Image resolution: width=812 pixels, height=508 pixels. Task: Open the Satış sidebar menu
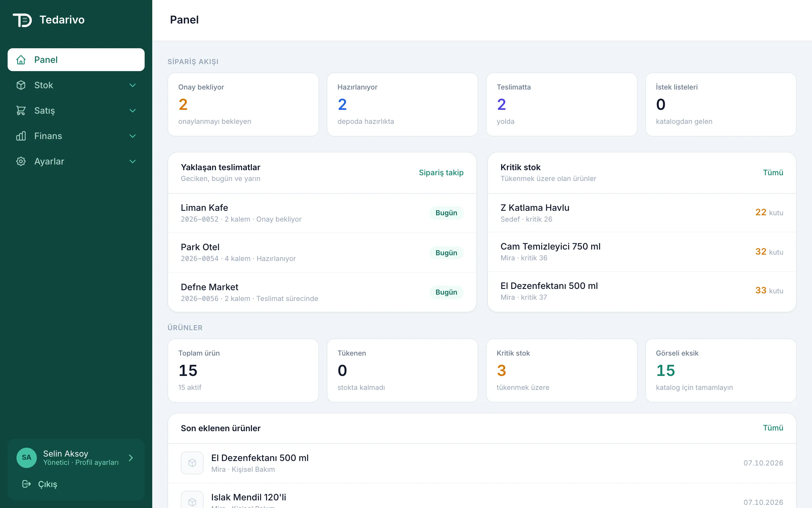76,110
